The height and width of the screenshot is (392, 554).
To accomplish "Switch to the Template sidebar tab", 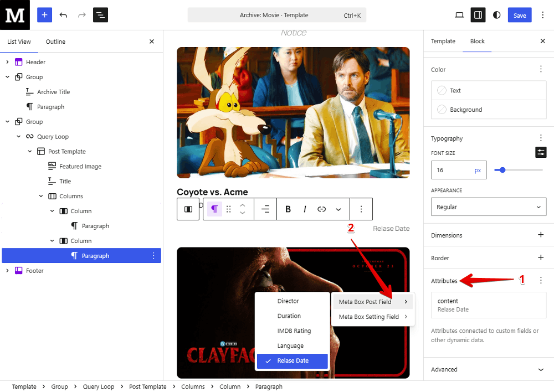I will [x=443, y=41].
